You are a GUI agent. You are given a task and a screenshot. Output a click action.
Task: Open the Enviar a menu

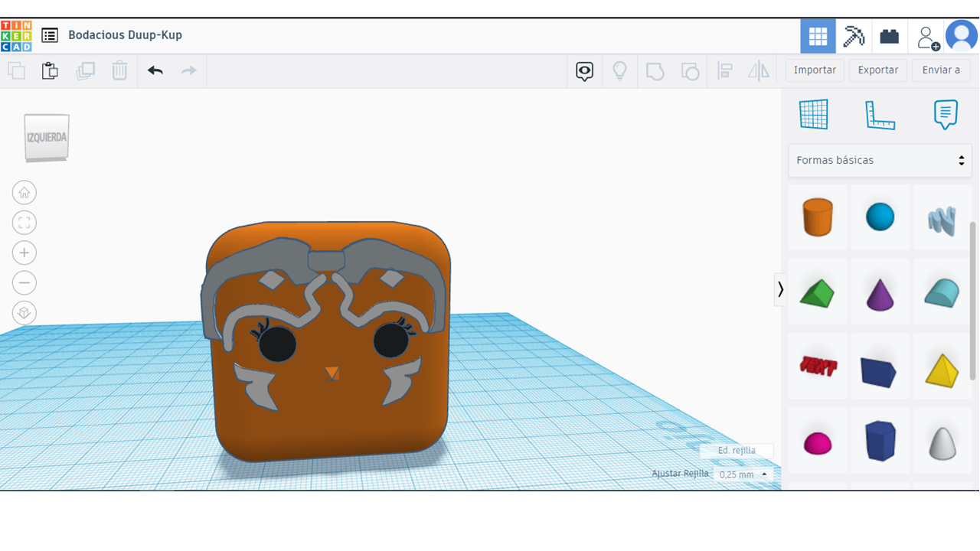pyautogui.click(x=941, y=70)
